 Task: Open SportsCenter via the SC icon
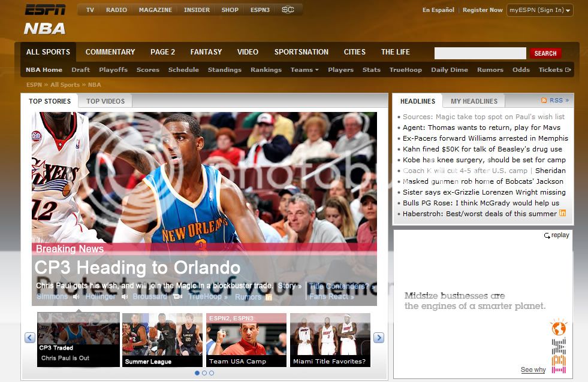(288, 10)
